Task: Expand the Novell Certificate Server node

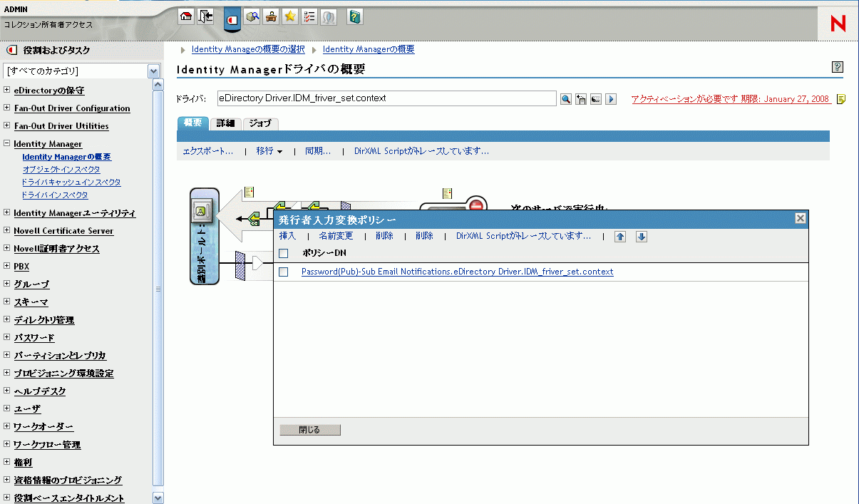Action: pyautogui.click(x=6, y=231)
